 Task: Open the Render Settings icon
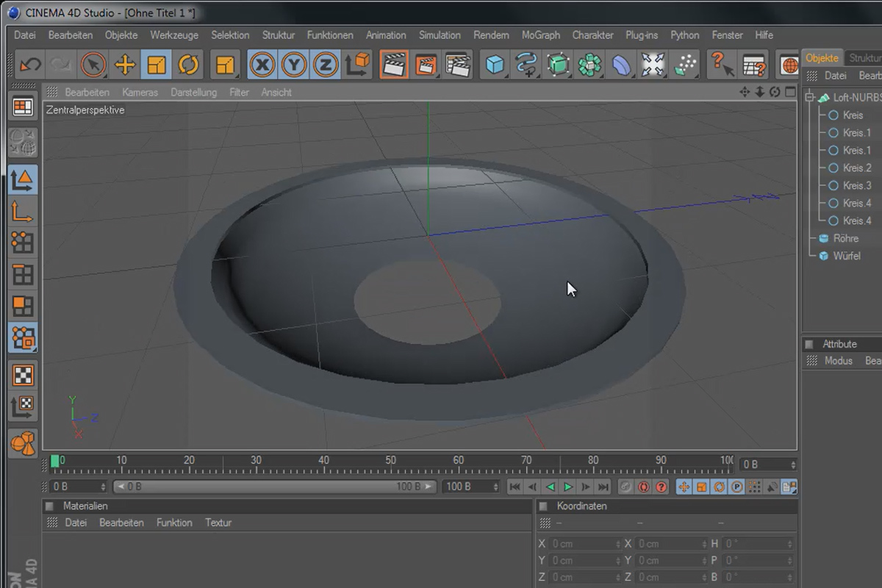click(458, 65)
